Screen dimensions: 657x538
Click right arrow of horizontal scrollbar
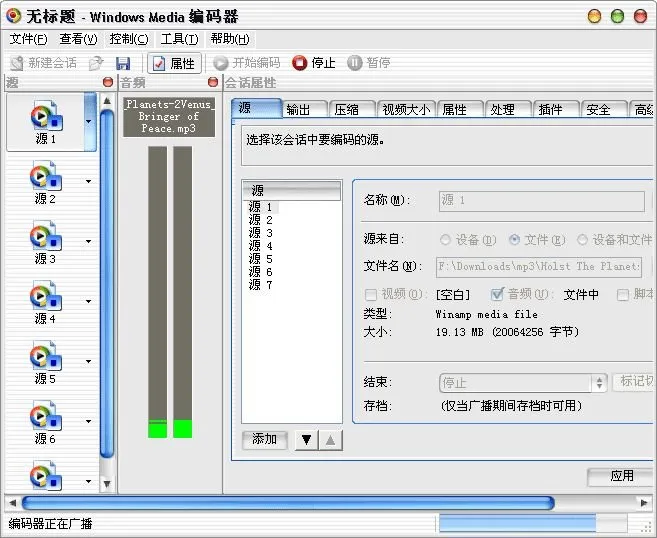(x=644, y=502)
